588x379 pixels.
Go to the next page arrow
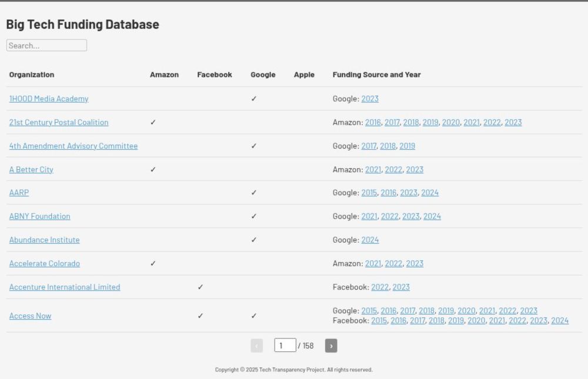point(330,346)
